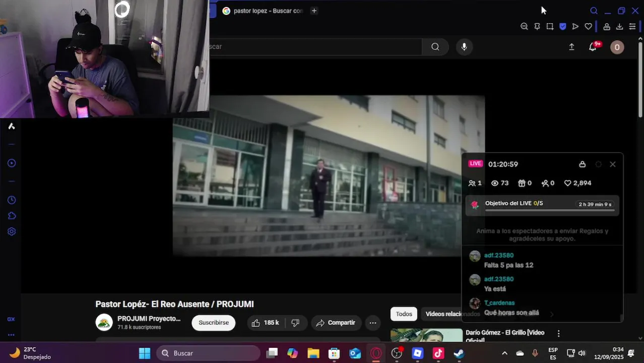Screen dimensions: 644x363
Task: Switch to the pastor lopez Google search tab
Action: 263,11
